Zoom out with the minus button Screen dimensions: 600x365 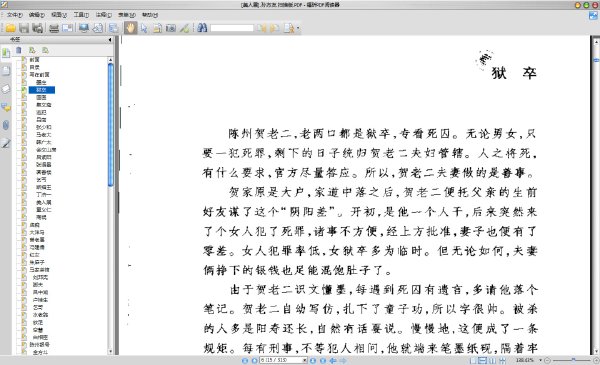tap(547, 360)
